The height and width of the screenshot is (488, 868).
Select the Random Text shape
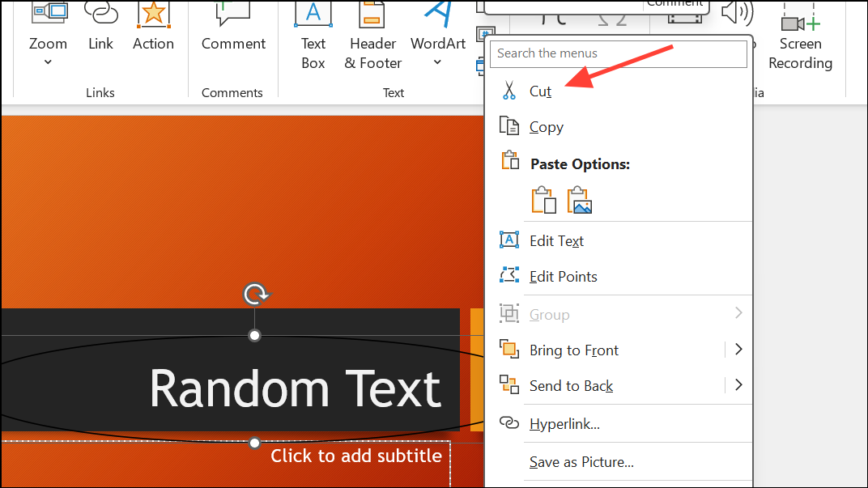pos(295,389)
